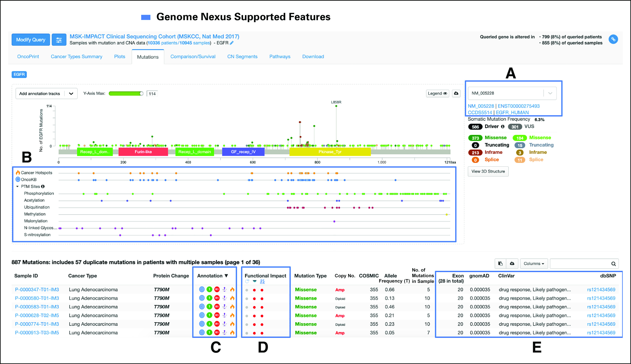Screen dimensions: 631x364
Task: Switch to the Plots tab
Action: [x=120, y=57]
